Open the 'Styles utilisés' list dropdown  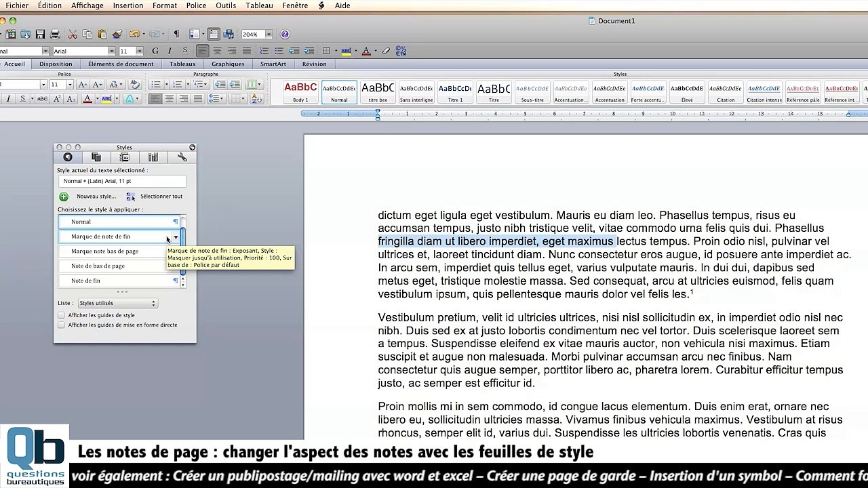(x=117, y=303)
